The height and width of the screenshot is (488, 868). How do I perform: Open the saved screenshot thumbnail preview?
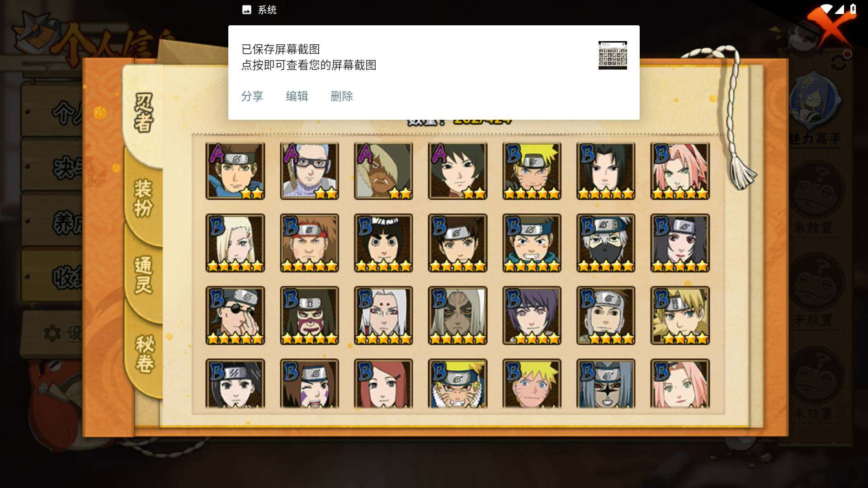click(x=613, y=55)
